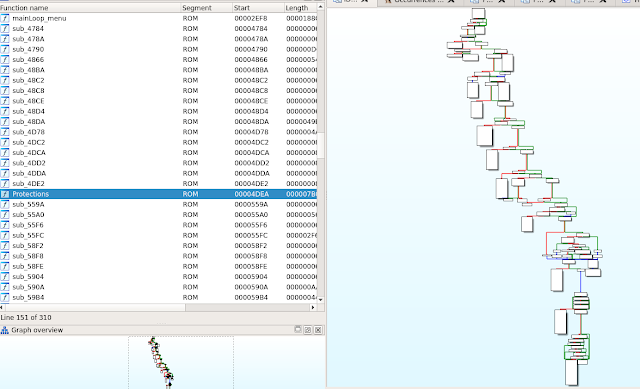Viewport: 640px width, 389px height.
Task: Sort by the Start column header
Action: 258,8
